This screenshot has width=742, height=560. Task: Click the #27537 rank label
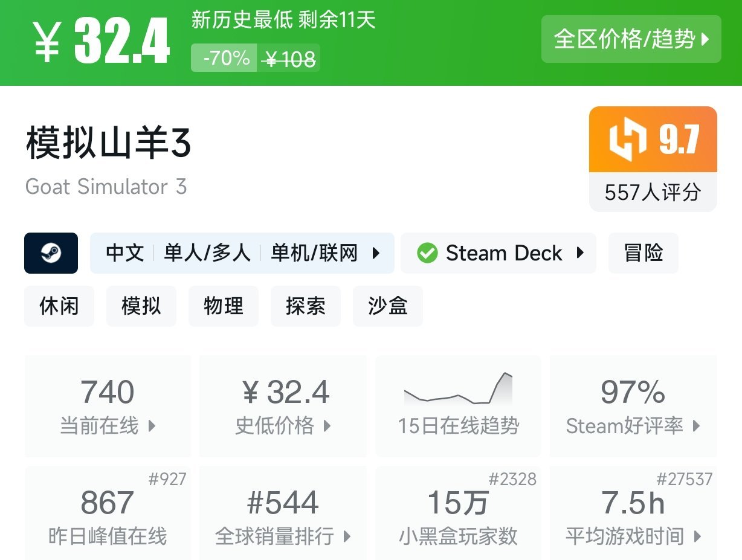click(685, 480)
